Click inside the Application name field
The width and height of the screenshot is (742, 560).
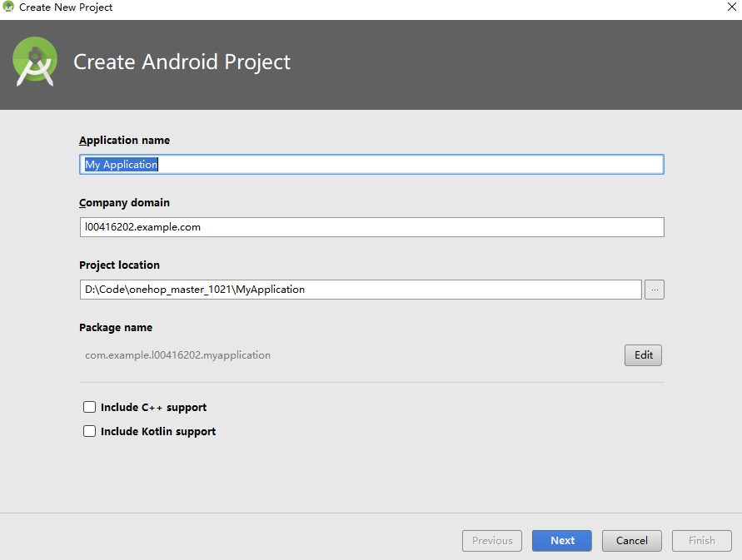click(333, 164)
